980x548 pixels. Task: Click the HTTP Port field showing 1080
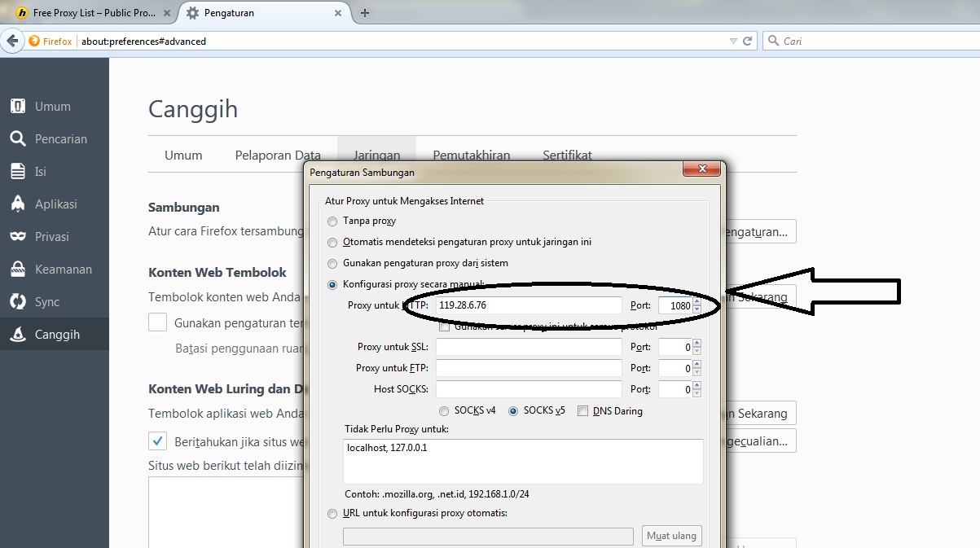tap(675, 305)
